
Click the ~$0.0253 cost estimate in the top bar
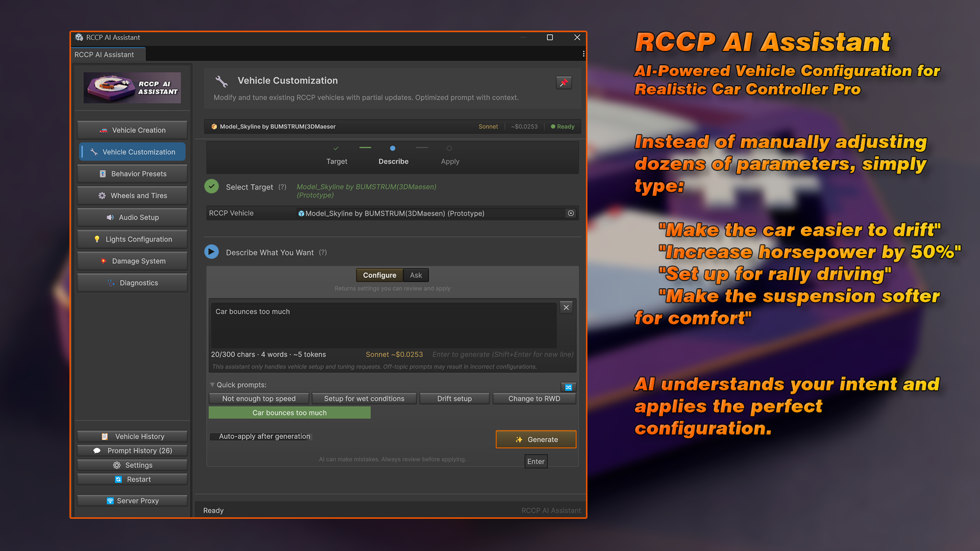click(x=524, y=127)
